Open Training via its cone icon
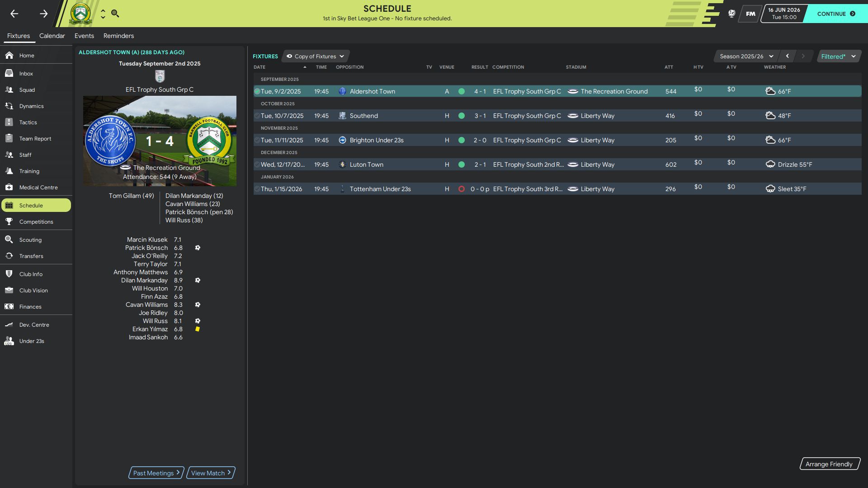The image size is (868, 488). coord(9,171)
